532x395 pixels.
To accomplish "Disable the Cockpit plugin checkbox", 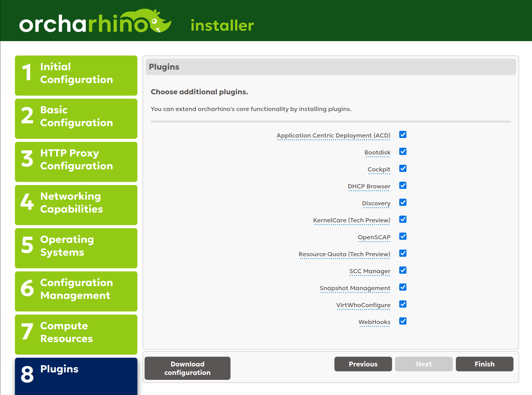I will click(x=403, y=169).
